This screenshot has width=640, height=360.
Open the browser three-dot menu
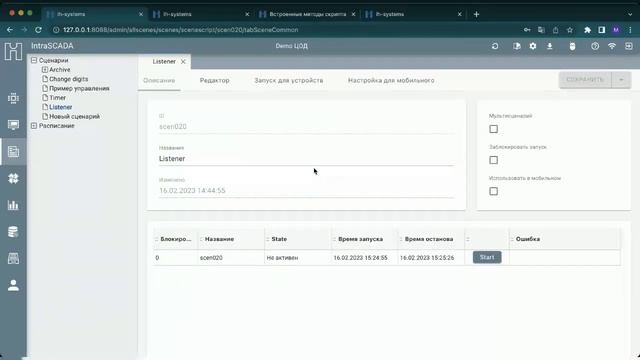point(630,30)
